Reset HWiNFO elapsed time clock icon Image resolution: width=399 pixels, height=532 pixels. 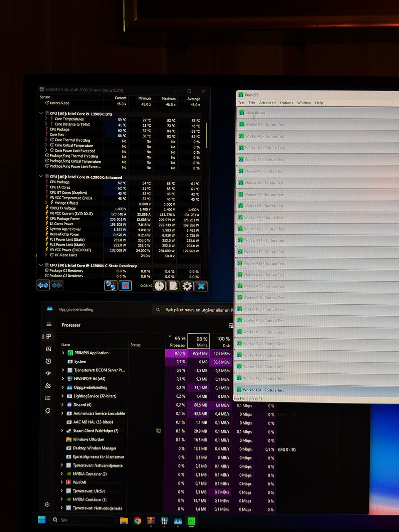point(159,286)
